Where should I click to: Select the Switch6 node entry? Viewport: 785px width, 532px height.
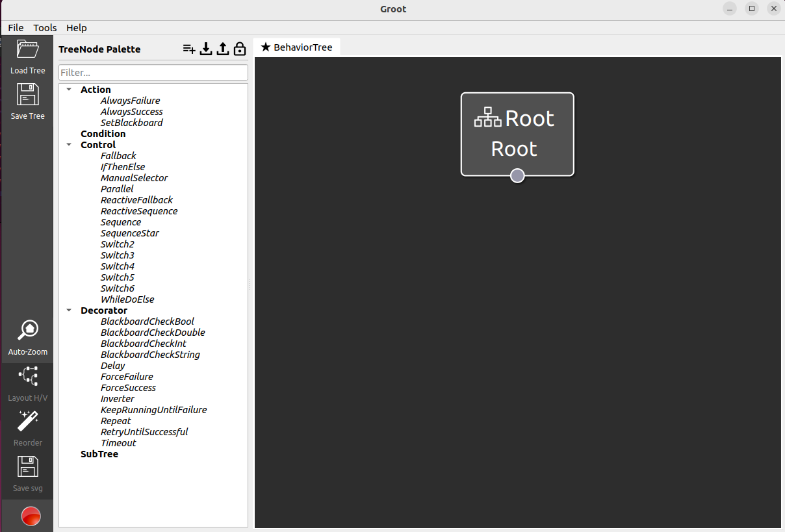pyautogui.click(x=118, y=288)
